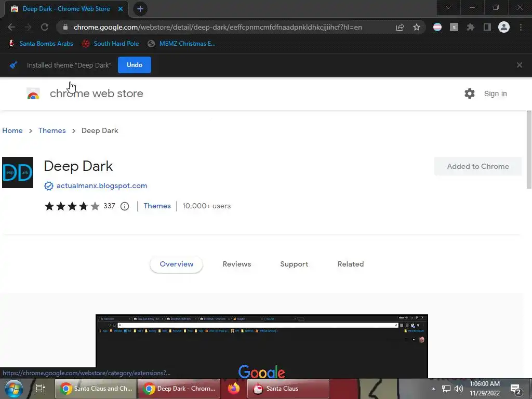Open a new tab with plus
Screen dimensions: 532x399
[140, 9]
